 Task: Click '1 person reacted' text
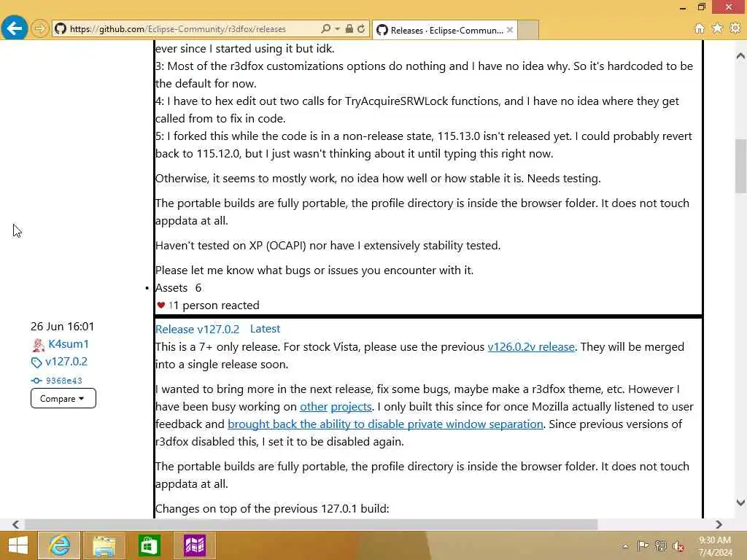pos(217,306)
